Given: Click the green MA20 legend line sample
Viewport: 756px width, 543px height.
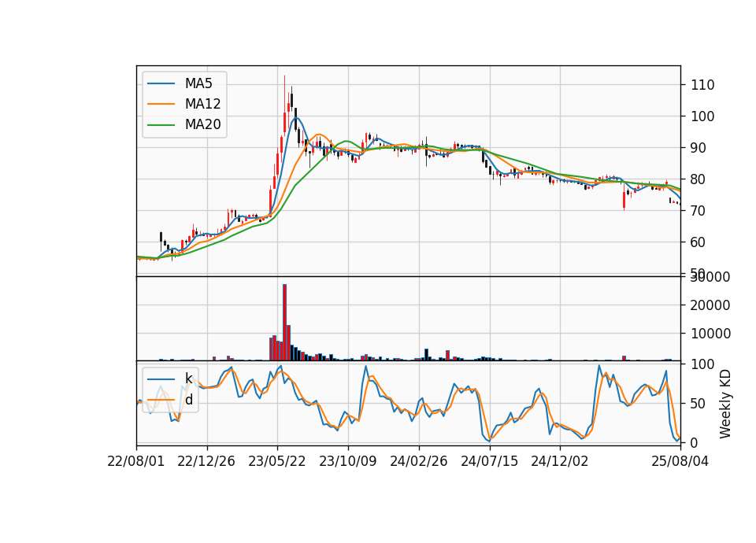Looking at the screenshot, I should (161, 124).
